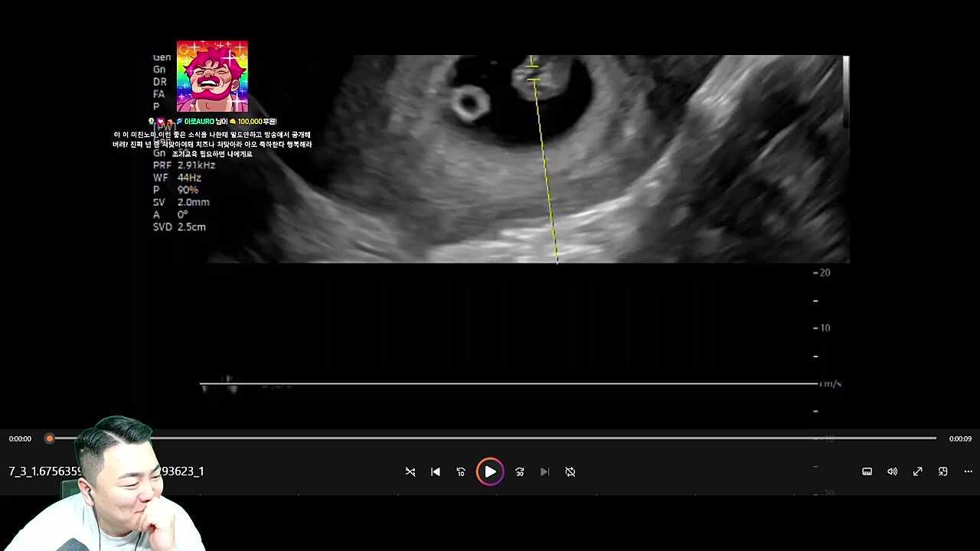Viewport: 980px width, 551px height.
Task: Click the streamer webcam overlay
Action: coord(115,490)
